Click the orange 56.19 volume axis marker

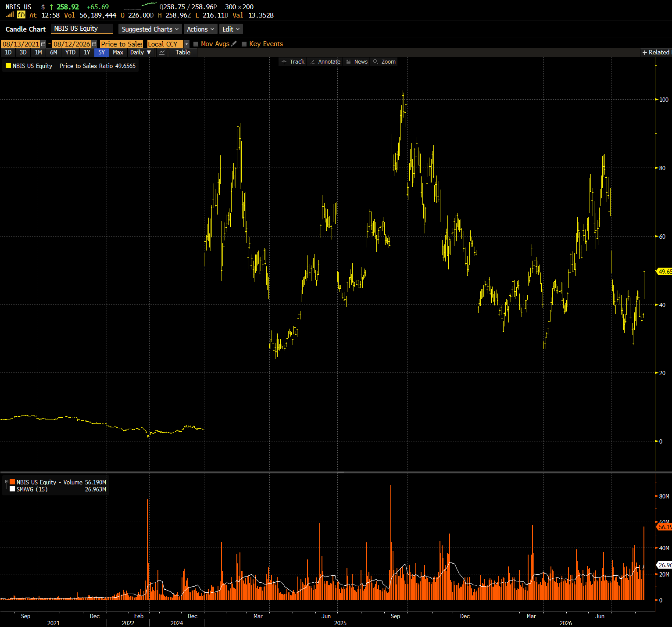click(665, 527)
